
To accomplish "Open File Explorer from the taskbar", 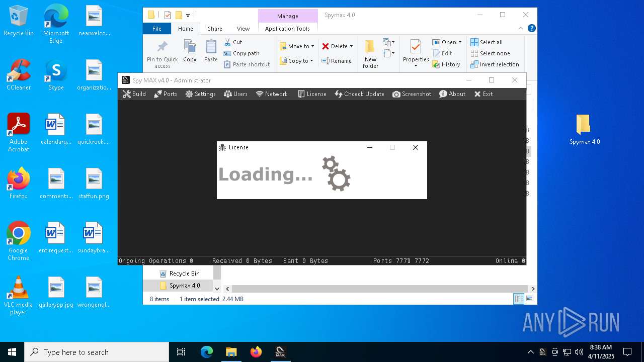I will tap(231, 352).
